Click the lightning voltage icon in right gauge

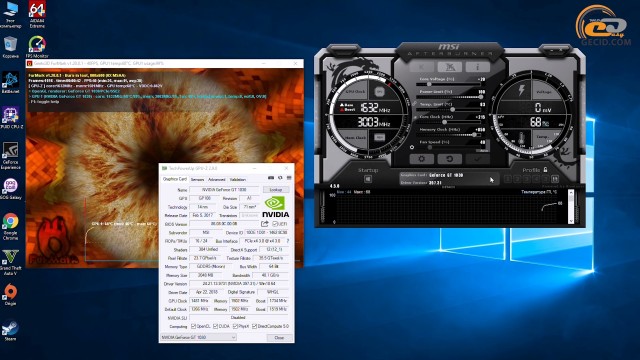(x=521, y=90)
